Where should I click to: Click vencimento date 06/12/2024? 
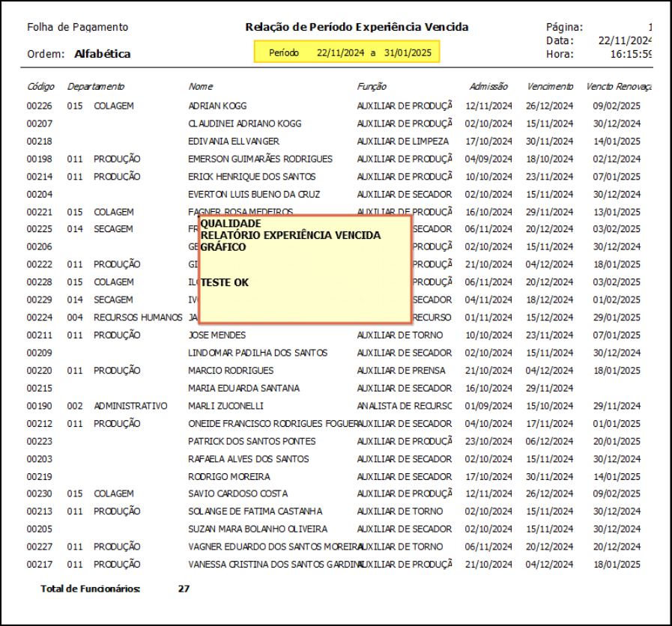[549, 441]
